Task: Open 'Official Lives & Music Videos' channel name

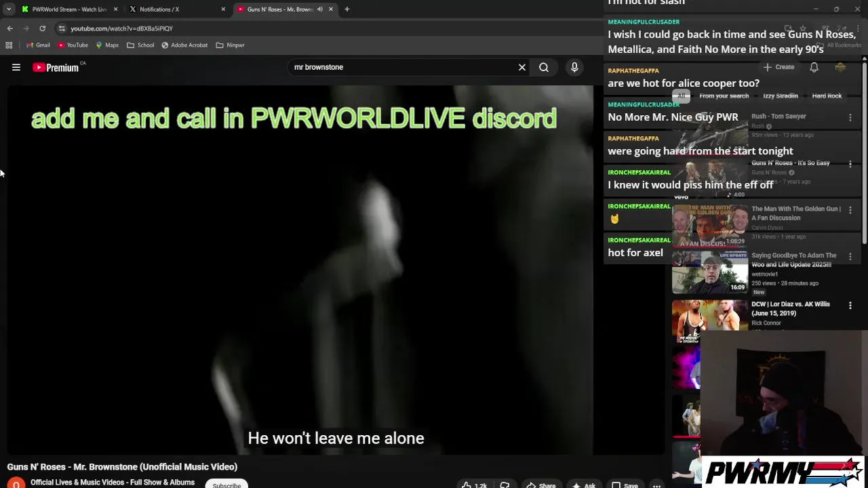Action: point(113,483)
